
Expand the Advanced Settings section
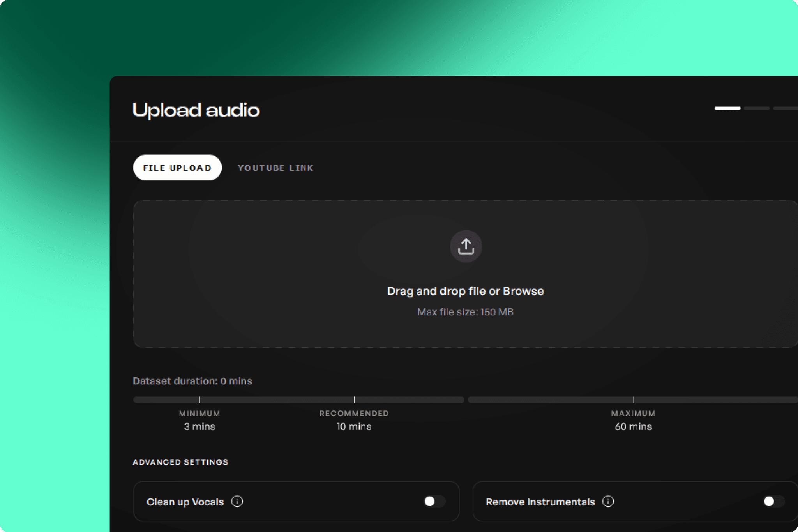(180, 462)
